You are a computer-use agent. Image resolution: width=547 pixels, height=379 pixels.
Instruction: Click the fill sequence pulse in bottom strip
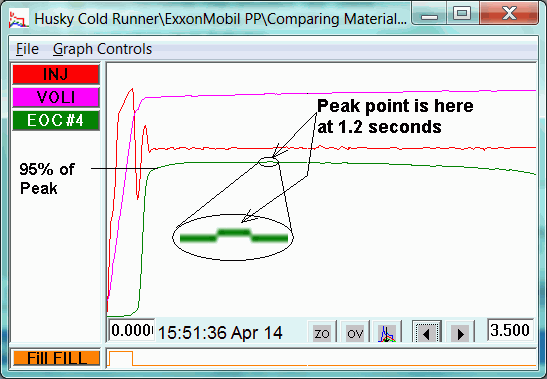coord(121,358)
